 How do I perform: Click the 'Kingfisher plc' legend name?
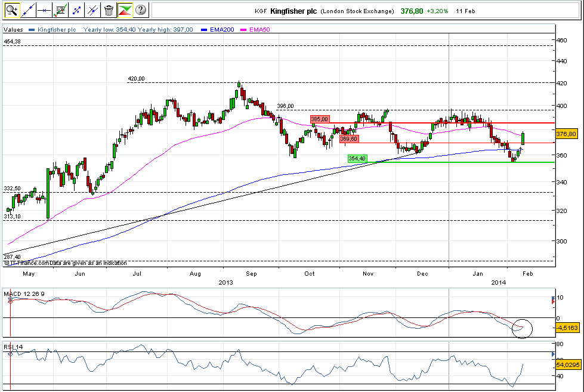click(x=57, y=30)
